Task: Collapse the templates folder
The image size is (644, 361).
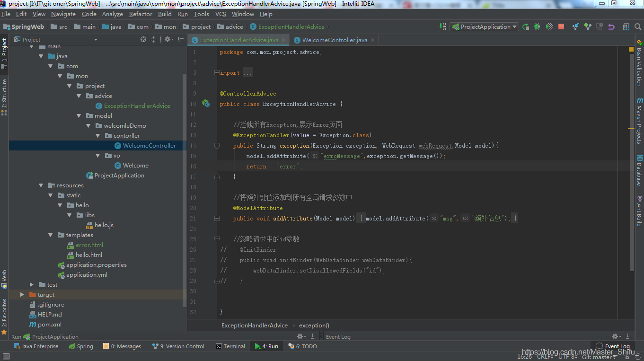Action: tap(51, 235)
